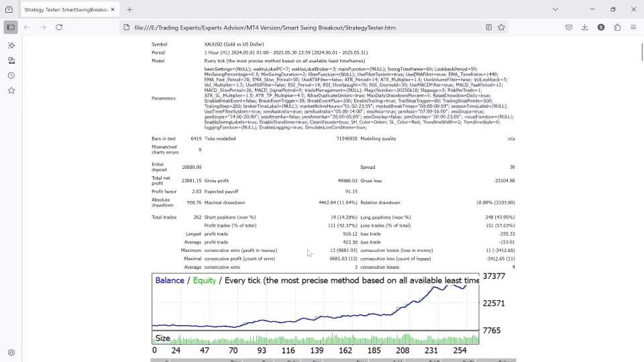The width and height of the screenshot is (644, 362).
Task: Click Long positions value 248 (43.95%)
Action: (500, 217)
